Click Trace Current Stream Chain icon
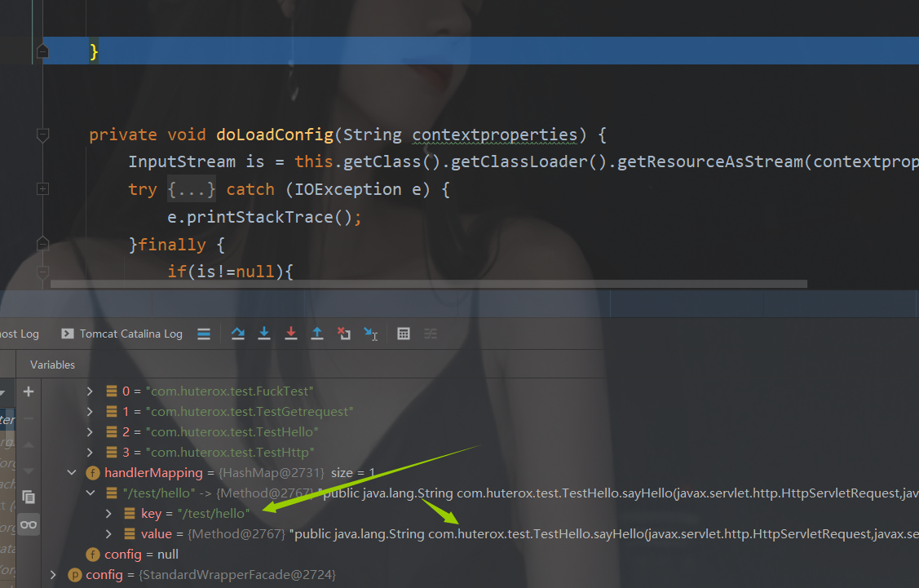 [x=431, y=334]
